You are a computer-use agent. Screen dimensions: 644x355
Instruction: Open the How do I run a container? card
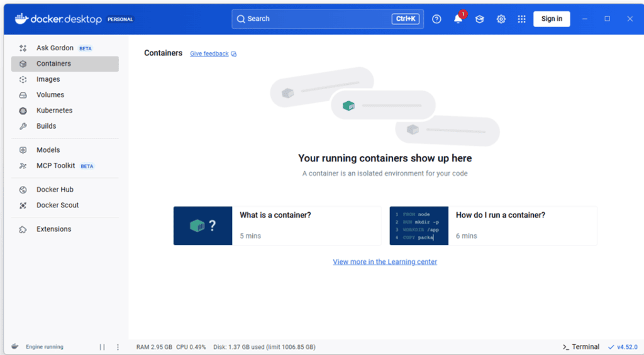(493, 226)
